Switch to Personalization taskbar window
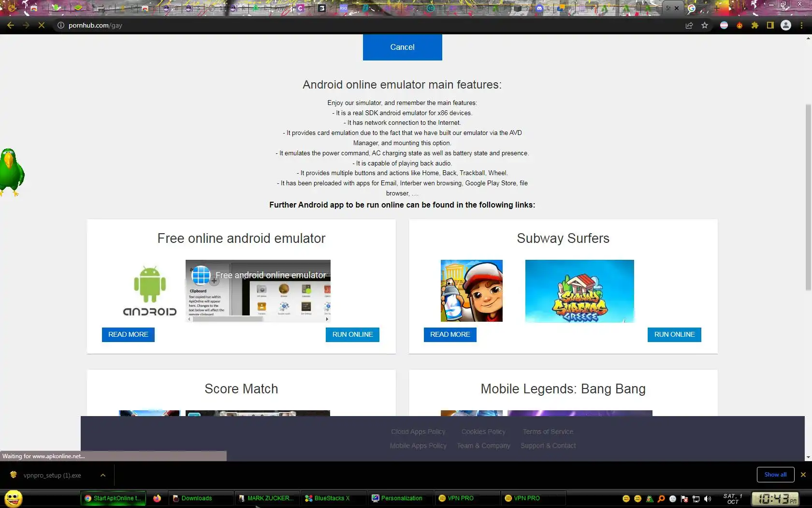Viewport: 812px width, 508px height. 400,498
